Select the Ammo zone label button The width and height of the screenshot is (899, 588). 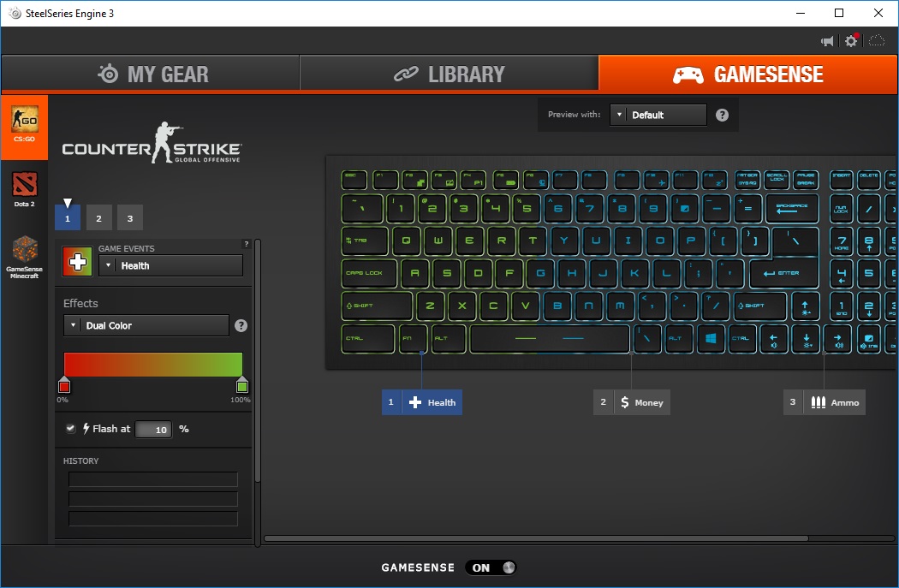(x=825, y=402)
